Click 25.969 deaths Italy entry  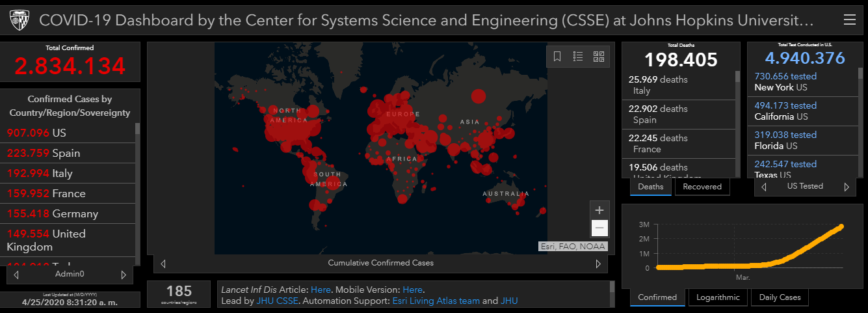coord(679,85)
